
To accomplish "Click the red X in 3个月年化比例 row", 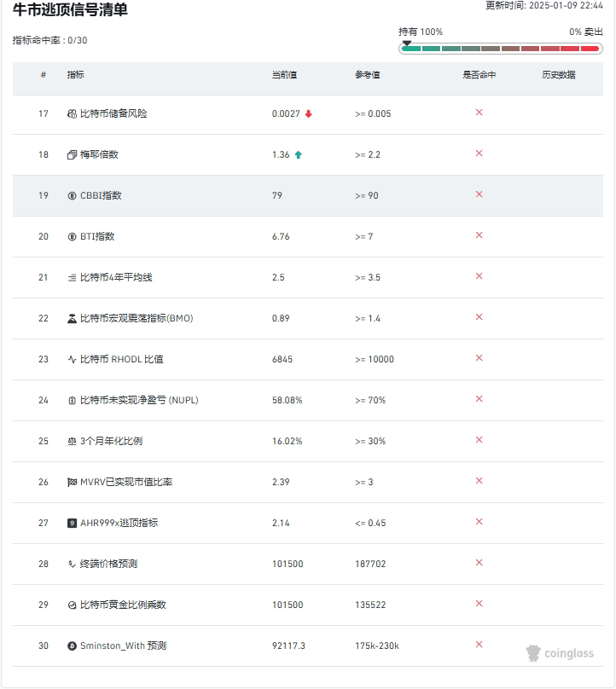I will click(479, 440).
